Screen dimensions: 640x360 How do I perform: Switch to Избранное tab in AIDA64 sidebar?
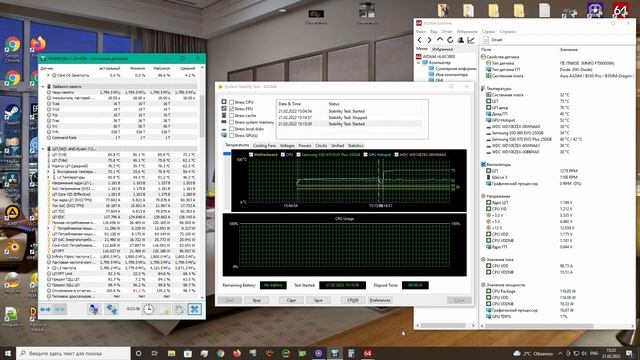[442, 49]
